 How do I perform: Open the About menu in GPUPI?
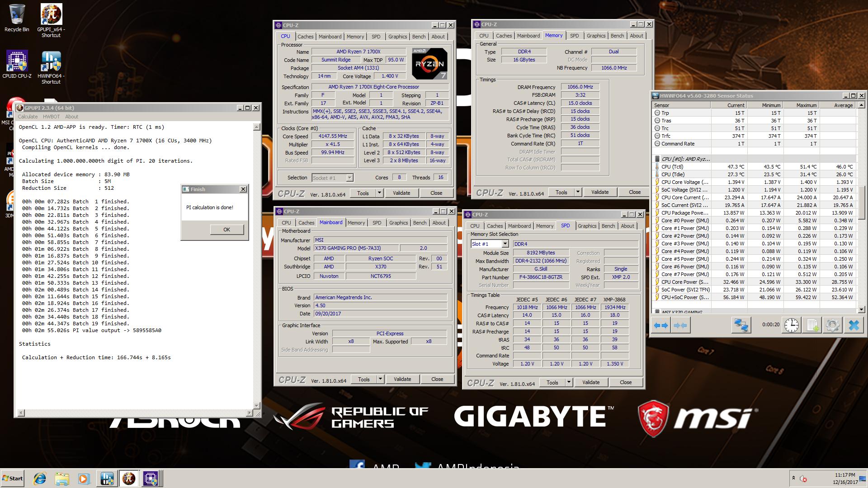point(72,117)
